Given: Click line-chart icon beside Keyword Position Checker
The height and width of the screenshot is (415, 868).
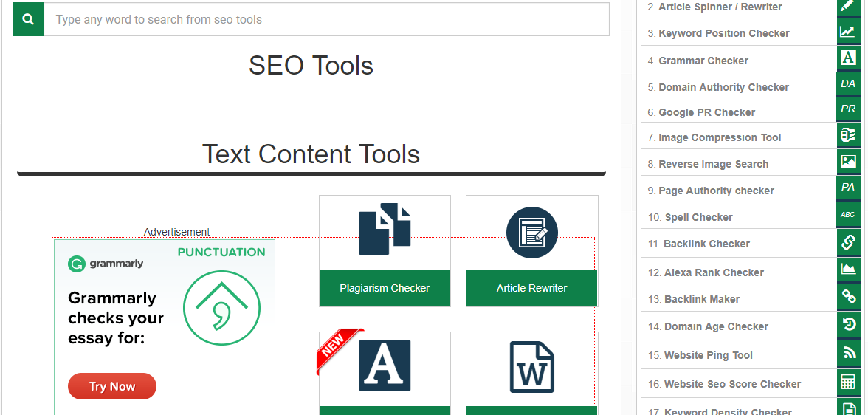Looking at the screenshot, I should click(848, 32).
